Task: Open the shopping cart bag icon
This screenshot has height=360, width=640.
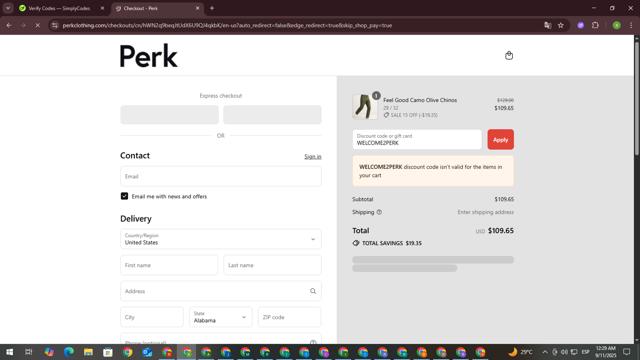Action: [509, 56]
